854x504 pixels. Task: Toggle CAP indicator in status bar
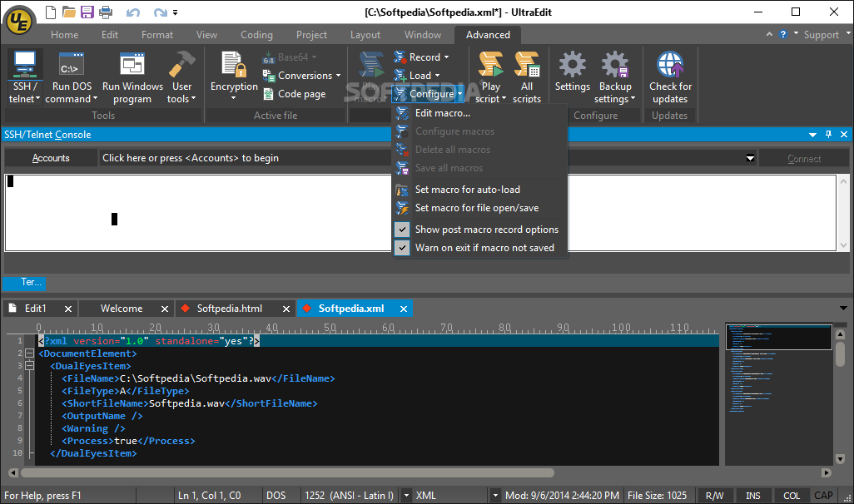point(823,496)
